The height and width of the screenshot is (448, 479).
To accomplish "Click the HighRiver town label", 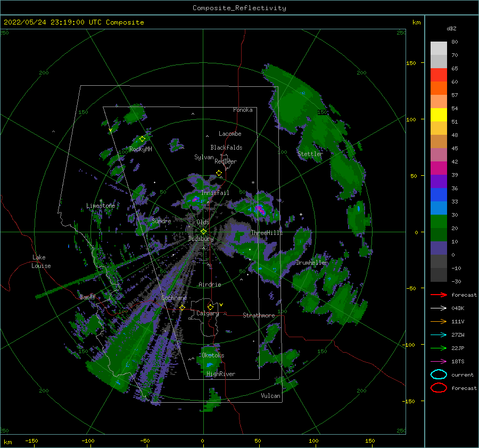I will click(x=220, y=374).
